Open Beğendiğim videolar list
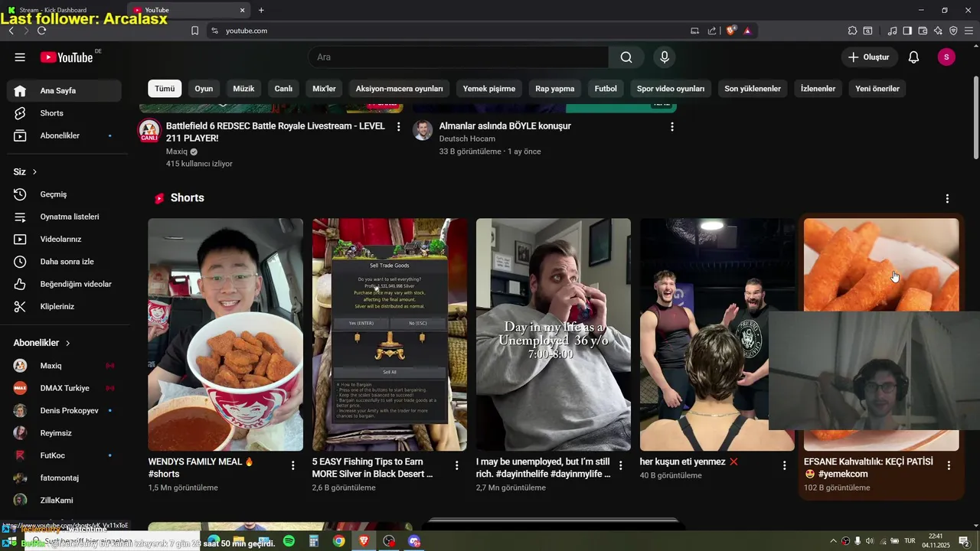 64,284
